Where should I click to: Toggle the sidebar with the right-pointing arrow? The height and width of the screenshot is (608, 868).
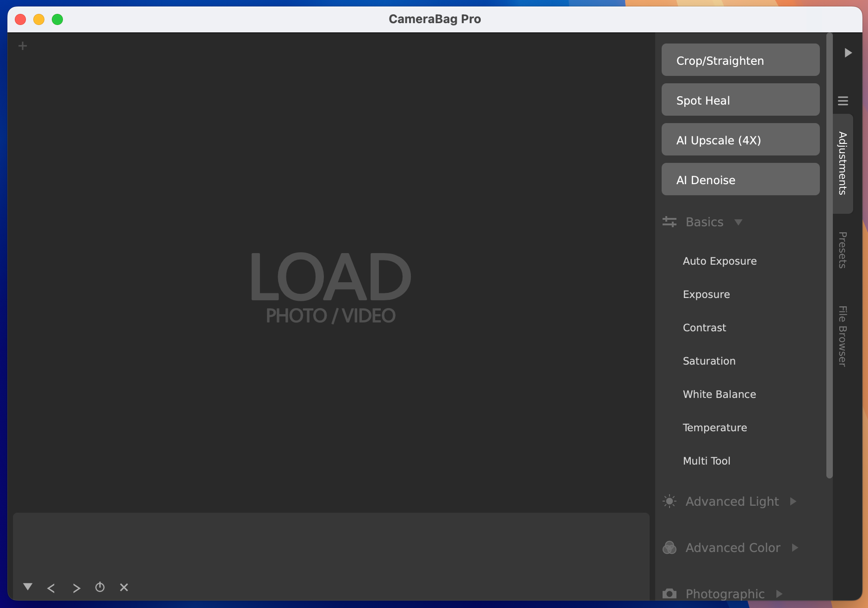[849, 53]
